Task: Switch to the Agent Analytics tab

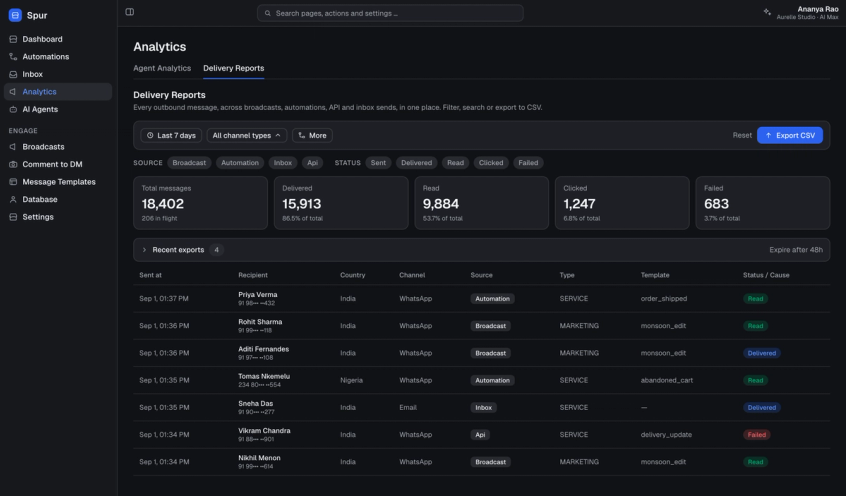Action: (x=162, y=68)
